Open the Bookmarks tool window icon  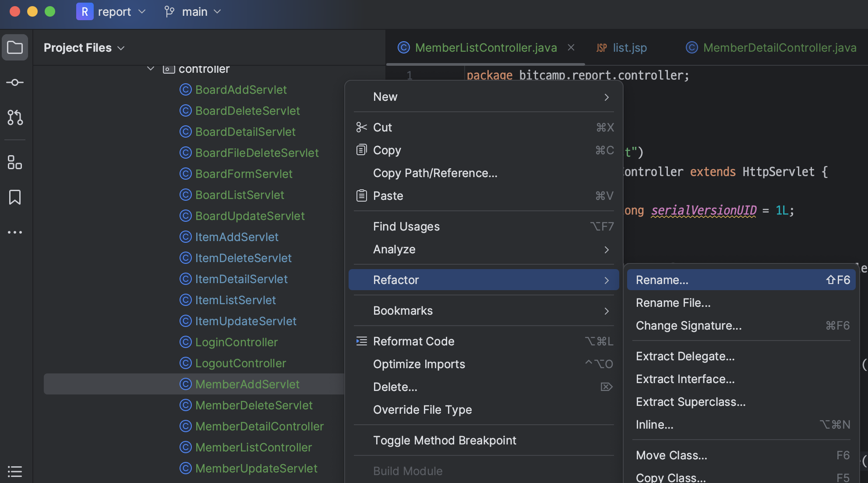[15, 197]
